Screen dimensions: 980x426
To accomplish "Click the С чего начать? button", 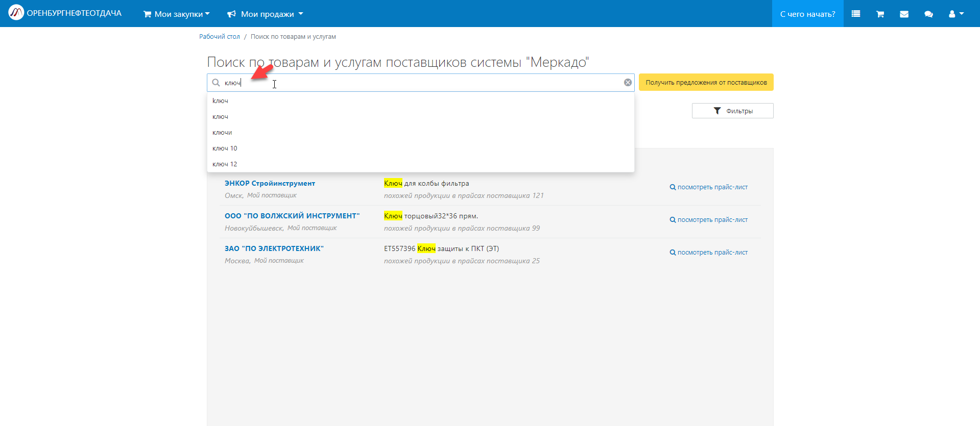I will [x=807, y=14].
